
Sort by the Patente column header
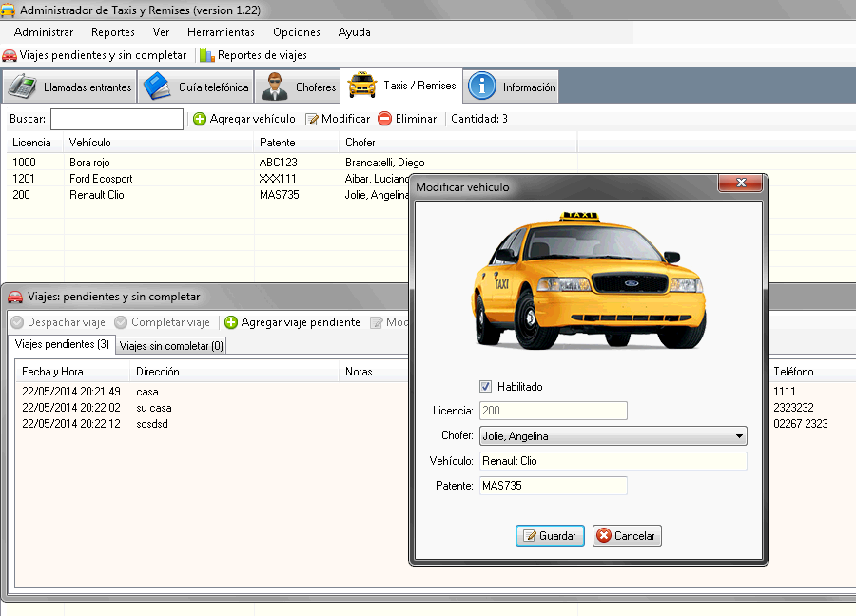[297, 143]
